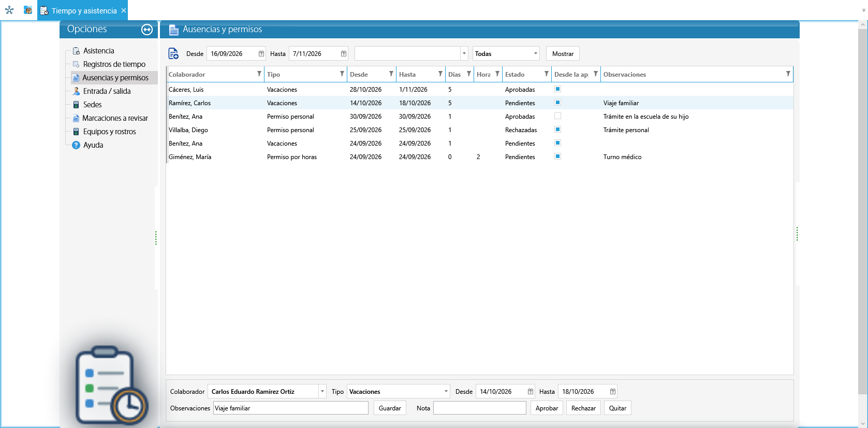
Task: Go to Entrada / salida section
Action: 107,91
